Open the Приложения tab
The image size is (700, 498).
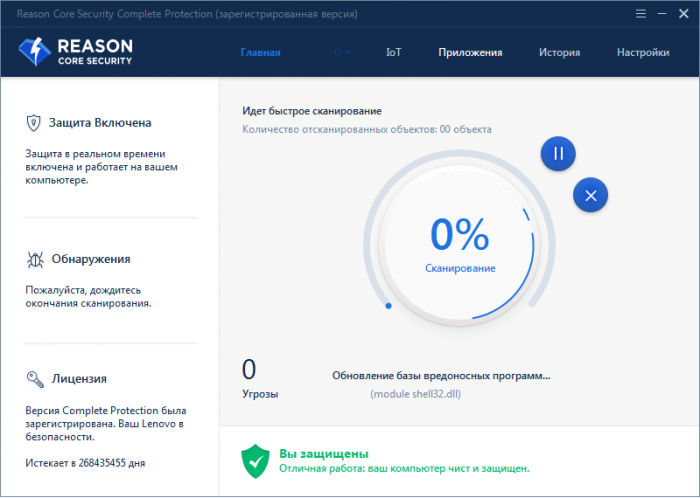[470, 52]
